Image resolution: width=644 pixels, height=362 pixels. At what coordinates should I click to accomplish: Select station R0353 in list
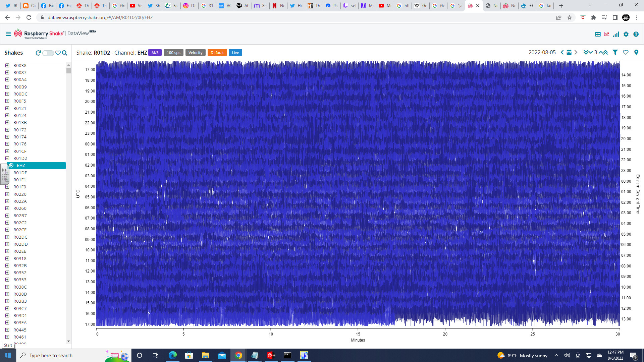[20, 280]
